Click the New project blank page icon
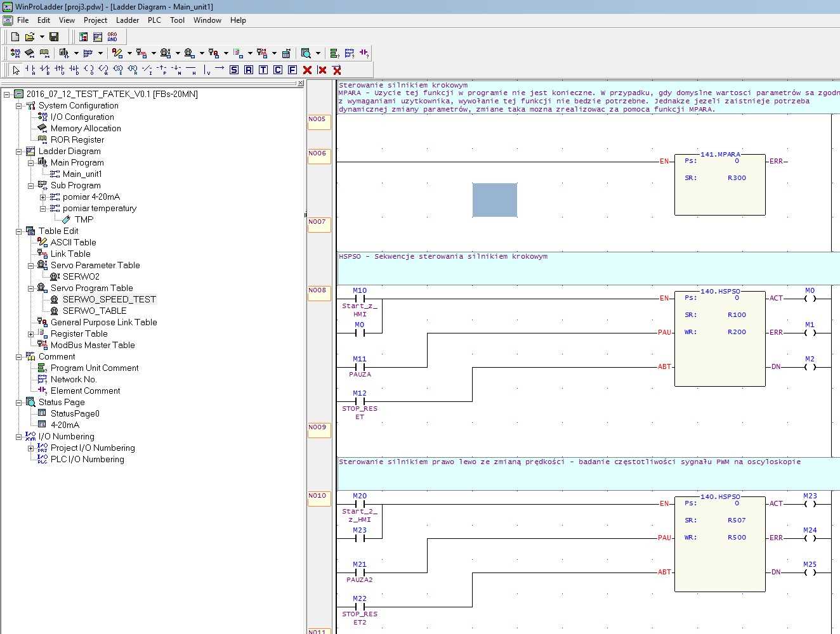 tap(15, 37)
